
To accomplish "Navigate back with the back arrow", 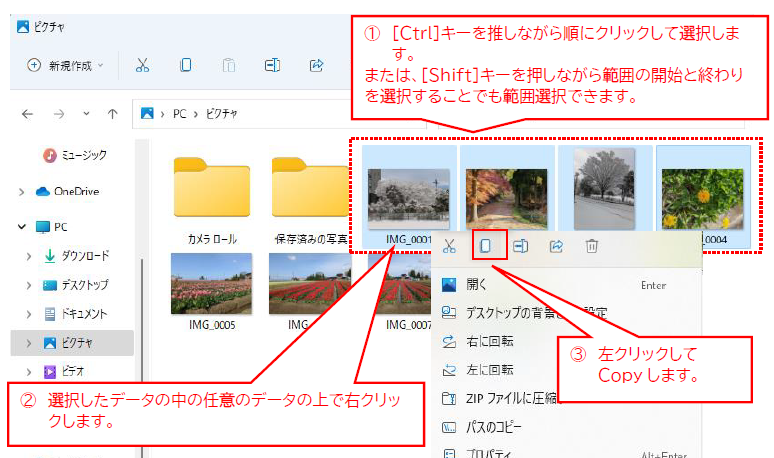I will click(27, 114).
